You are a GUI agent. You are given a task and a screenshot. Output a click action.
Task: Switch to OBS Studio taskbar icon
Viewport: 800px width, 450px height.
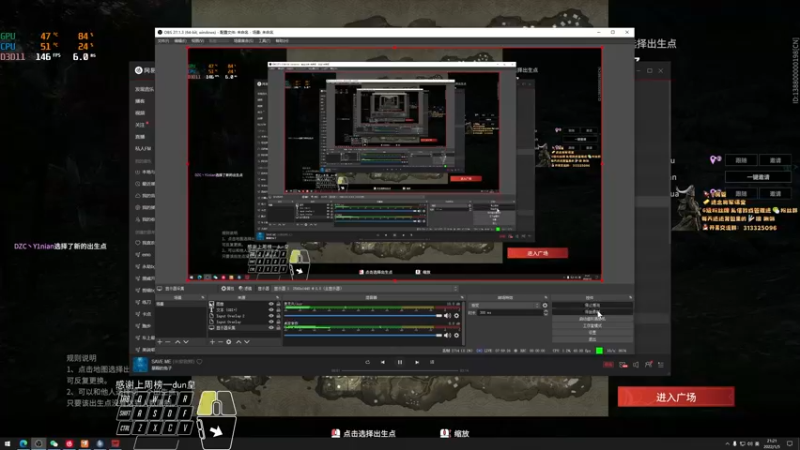(x=38, y=443)
